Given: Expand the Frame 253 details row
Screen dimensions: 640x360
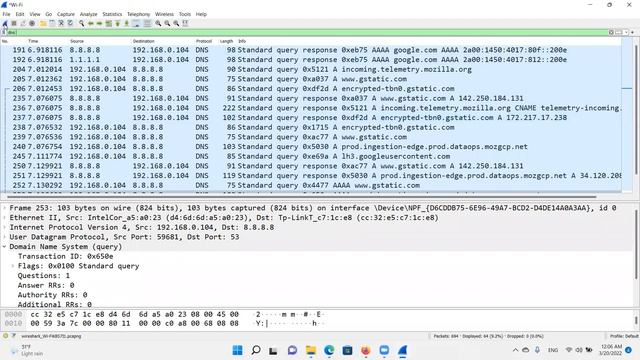Looking at the screenshot, I should (x=4, y=208).
